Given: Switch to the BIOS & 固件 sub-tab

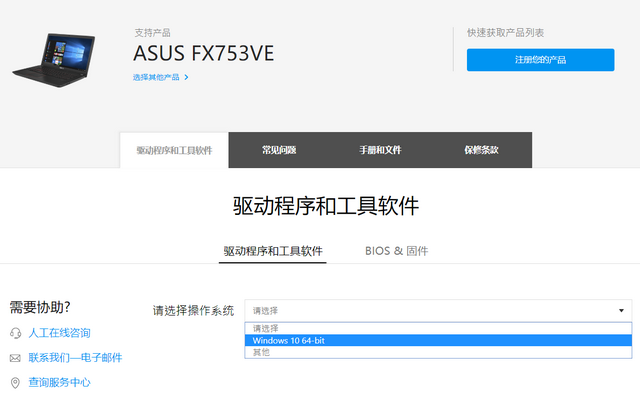Looking at the screenshot, I should tap(396, 251).
